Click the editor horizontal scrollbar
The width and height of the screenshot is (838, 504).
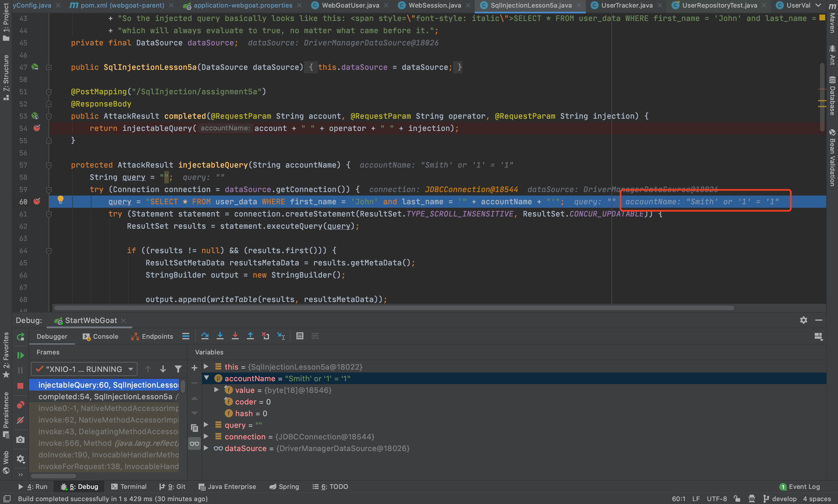click(x=394, y=308)
